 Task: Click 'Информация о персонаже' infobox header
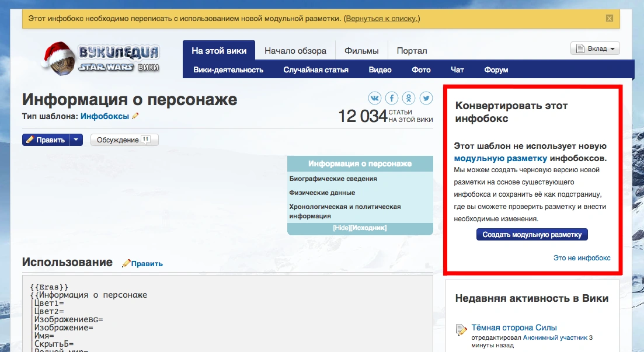[x=360, y=163]
